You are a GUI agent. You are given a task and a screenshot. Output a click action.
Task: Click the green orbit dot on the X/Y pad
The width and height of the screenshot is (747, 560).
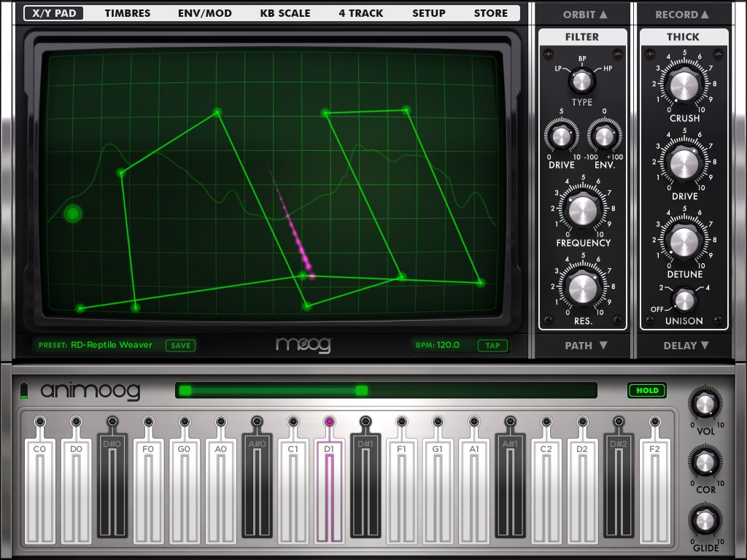pyautogui.click(x=73, y=214)
